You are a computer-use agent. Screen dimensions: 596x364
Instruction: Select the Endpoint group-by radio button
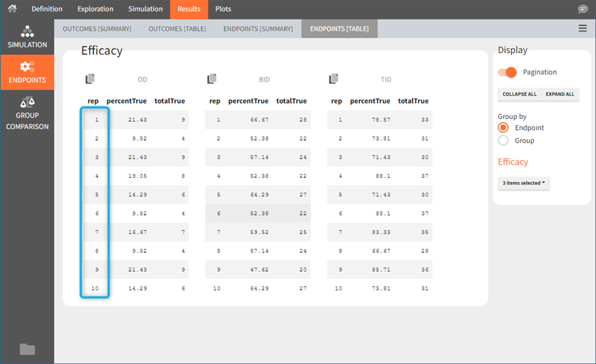click(x=504, y=128)
